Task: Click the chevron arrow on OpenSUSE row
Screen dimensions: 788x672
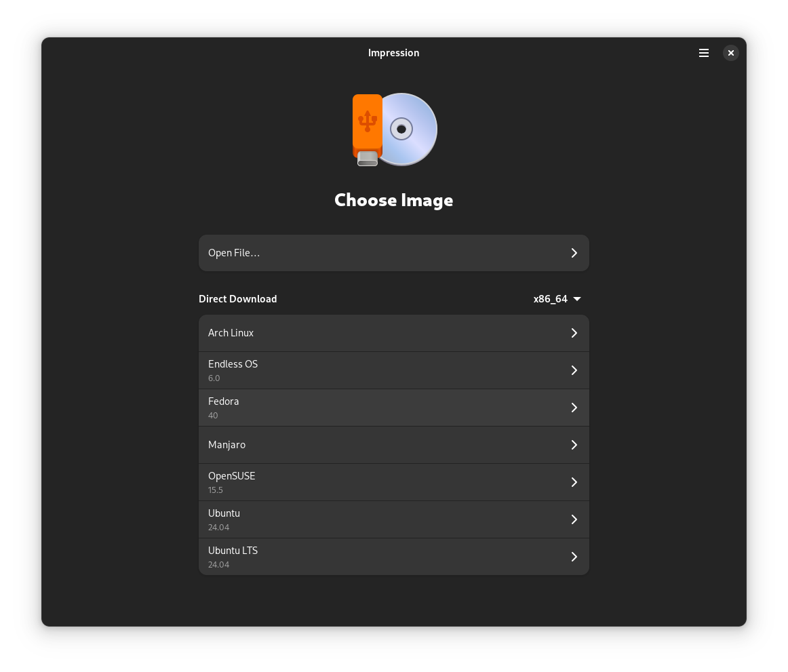Action: tap(574, 482)
